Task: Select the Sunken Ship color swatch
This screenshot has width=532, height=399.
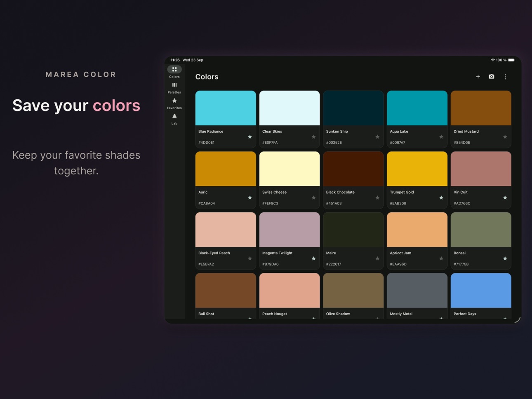Action: pos(353,108)
